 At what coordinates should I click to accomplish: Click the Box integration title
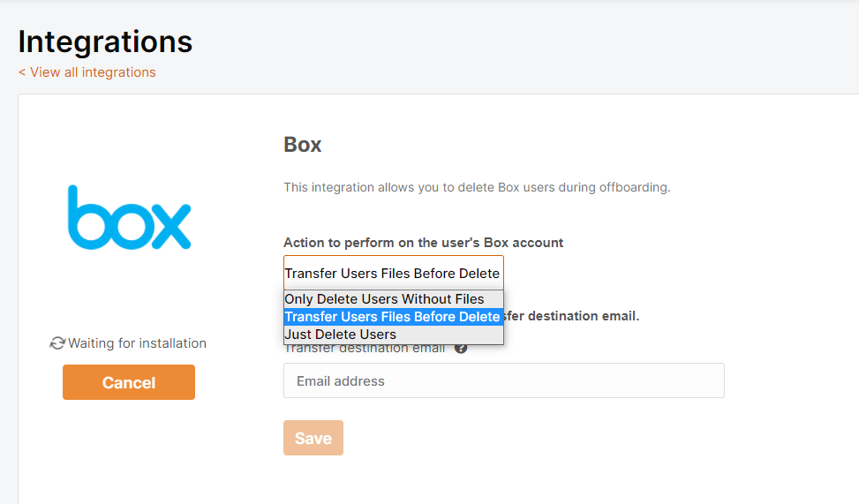coord(303,145)
